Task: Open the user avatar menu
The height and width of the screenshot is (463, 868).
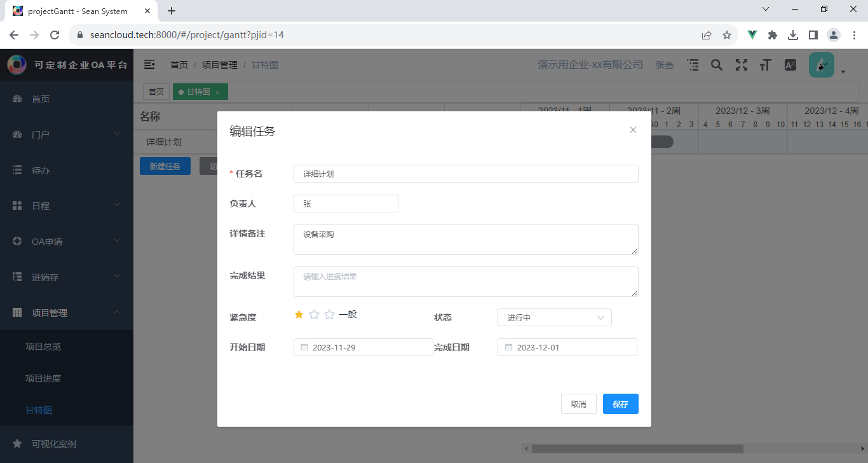Action: [x=822, y=65]
